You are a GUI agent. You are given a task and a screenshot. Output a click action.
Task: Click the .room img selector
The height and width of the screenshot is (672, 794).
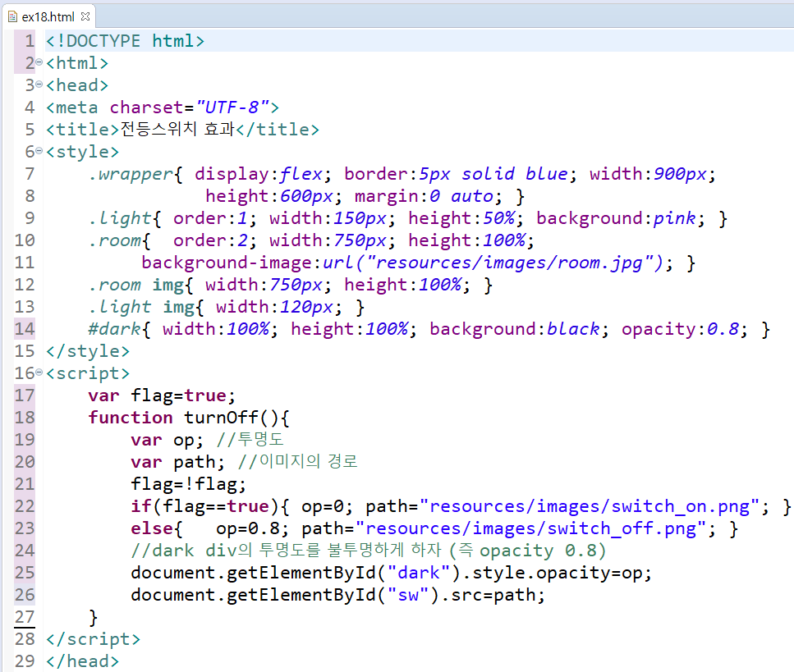coord(135,285)
